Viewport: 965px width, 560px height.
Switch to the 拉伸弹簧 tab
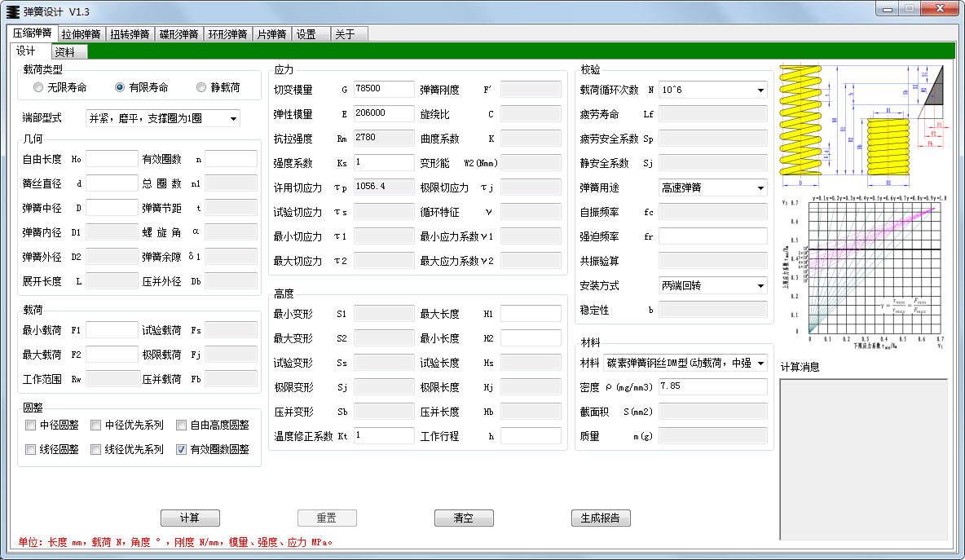click(x=82, y=34)
